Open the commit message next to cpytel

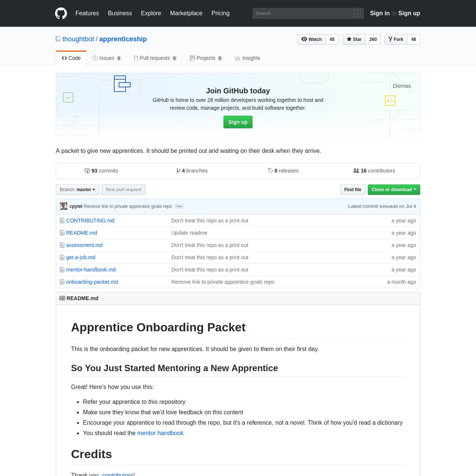click(x=128, y=206)
